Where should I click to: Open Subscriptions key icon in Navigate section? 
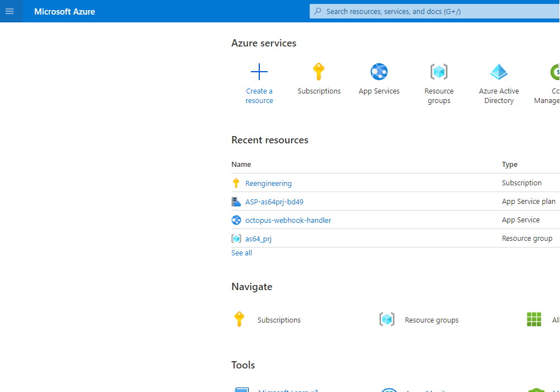[239, 319]
